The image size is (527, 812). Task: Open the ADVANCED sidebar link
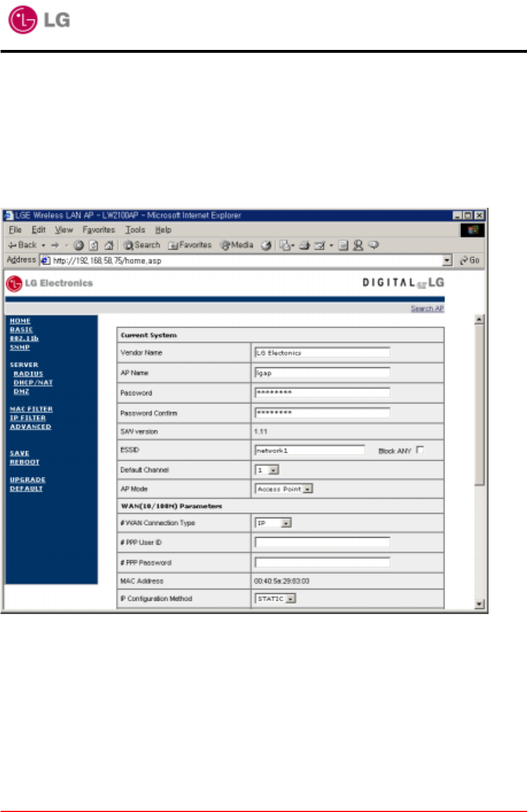(x=30, y=426)
